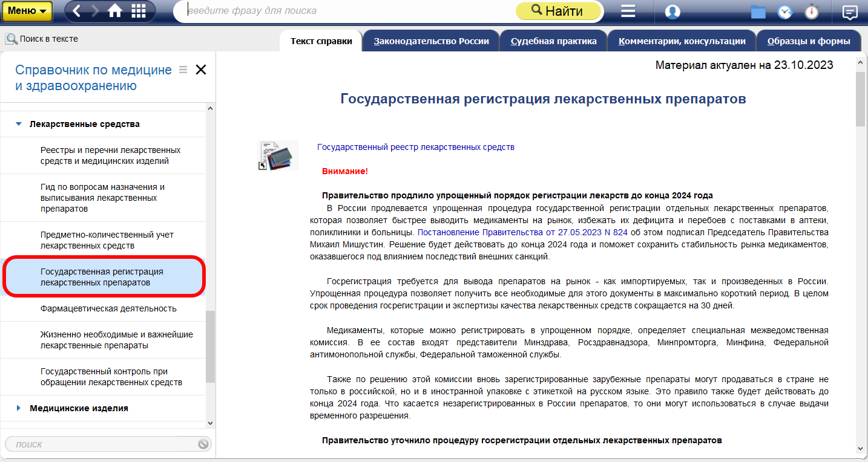This screenshot has height=462, width=868.
Task: Select Государственная регистрация лекарственных препаратов item
Action: [x=103, y=277]
